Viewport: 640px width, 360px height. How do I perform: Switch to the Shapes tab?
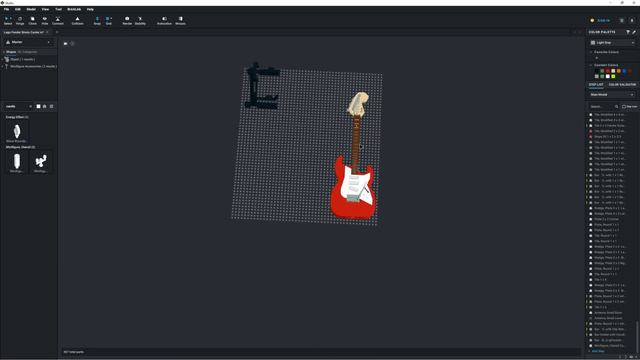click(11, 52)
